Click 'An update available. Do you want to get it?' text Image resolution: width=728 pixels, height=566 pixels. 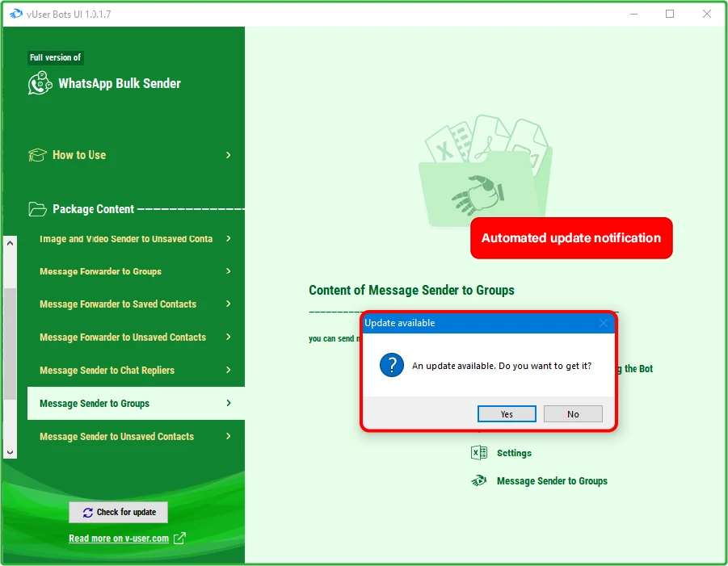502,366
